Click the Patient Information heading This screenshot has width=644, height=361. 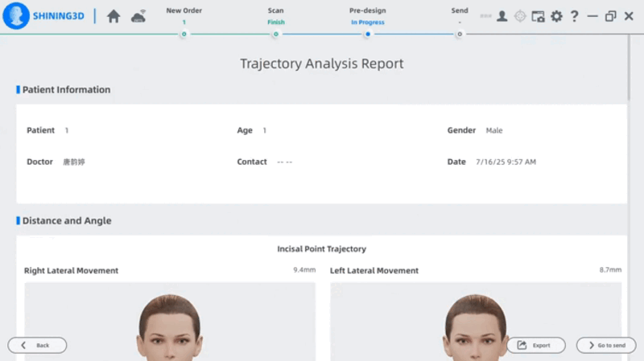pyautogui.click(x=66, y=90)
